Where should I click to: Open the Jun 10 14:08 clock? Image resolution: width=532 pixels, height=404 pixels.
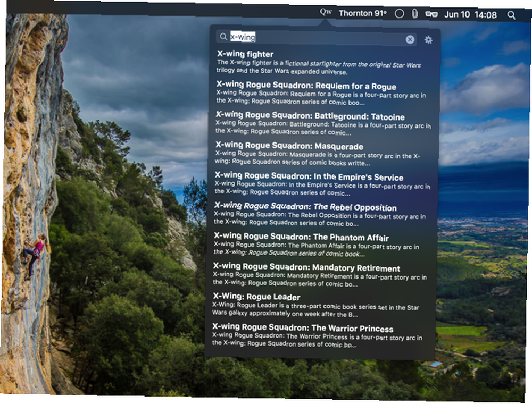470,14
